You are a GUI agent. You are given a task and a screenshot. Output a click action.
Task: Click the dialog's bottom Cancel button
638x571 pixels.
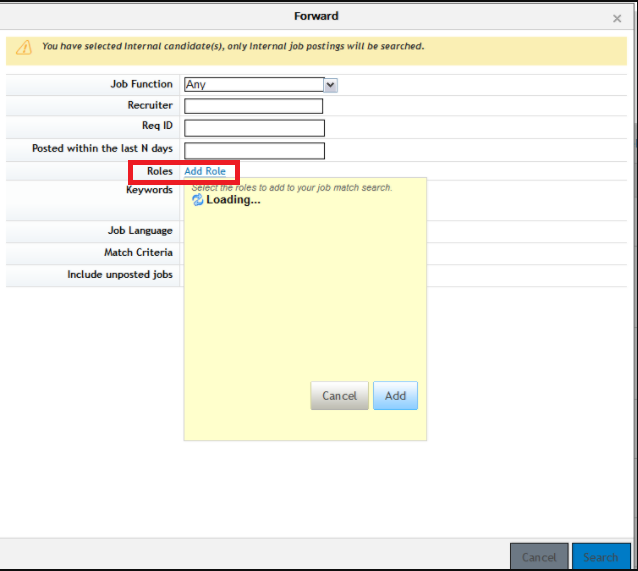(x=539, y=557)
